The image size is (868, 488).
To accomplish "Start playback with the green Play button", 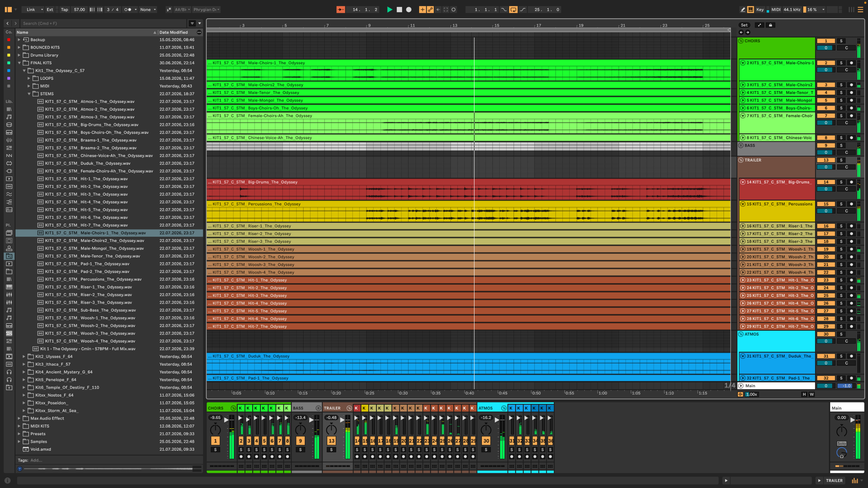I will click(x=389, y=10).
